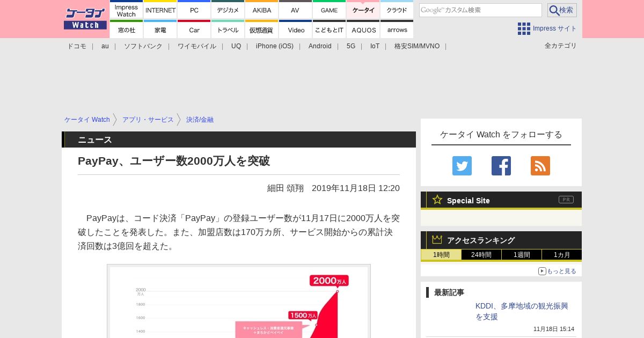Select the ケータイ nav tab
This screenshot has width=644, height=338.
(363, 10)
